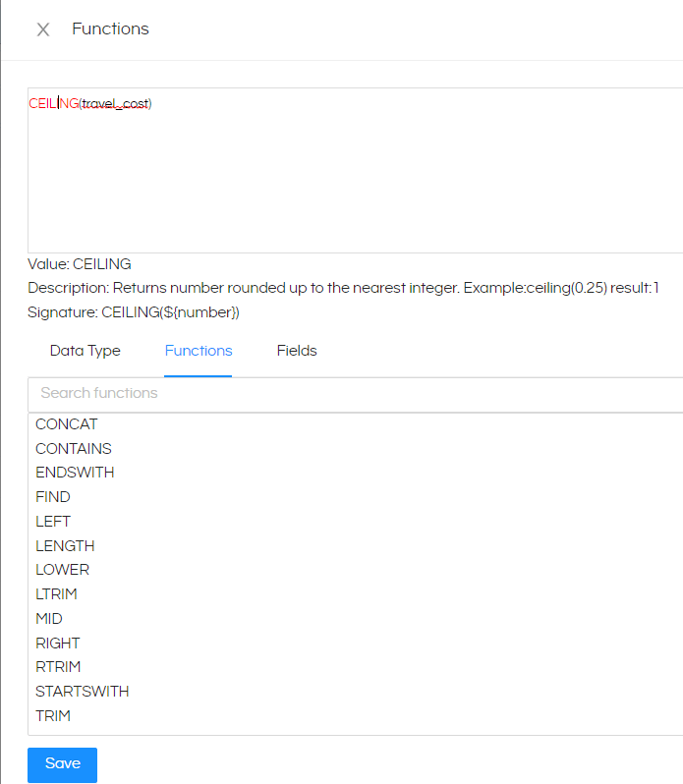Click the Value: CEILING line

[80, 264]
